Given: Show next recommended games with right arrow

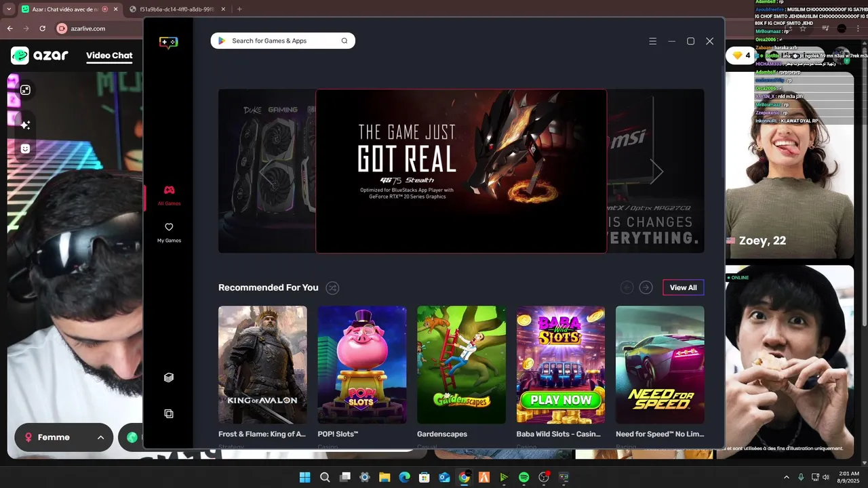Looking at the screenshot, I should 646,288.
